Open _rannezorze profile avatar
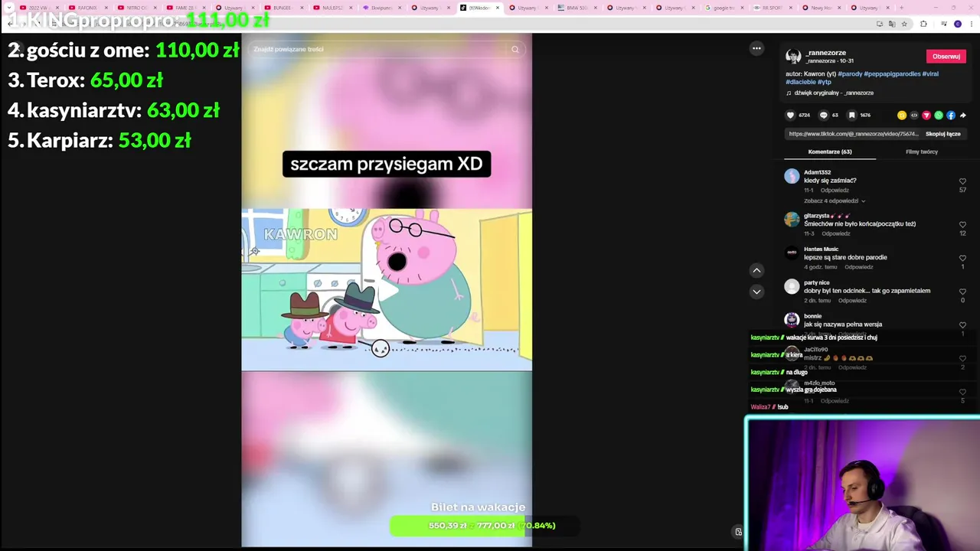This screenshot has width=980, height=551. click(x=793, y=57)
